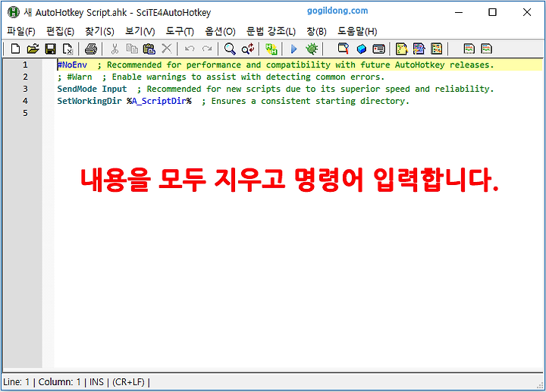This screenshot has height=392, width=546.
Task: Undo the last edit
Action: [x=190, y=49]
